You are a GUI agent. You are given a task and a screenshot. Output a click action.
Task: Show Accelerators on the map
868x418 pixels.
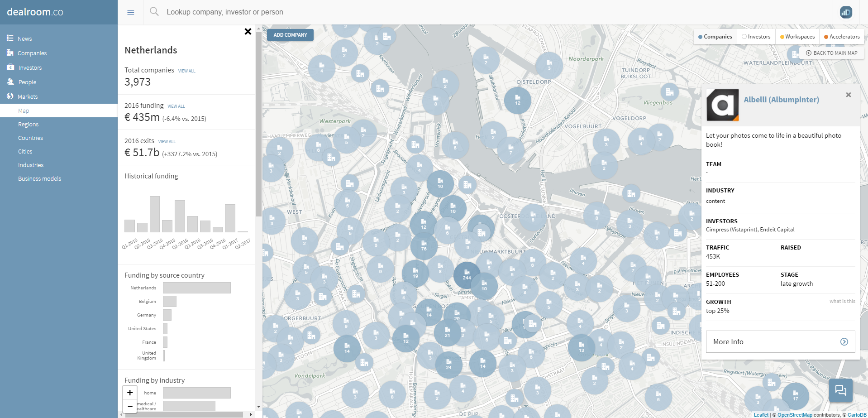[x=841, y=37]
